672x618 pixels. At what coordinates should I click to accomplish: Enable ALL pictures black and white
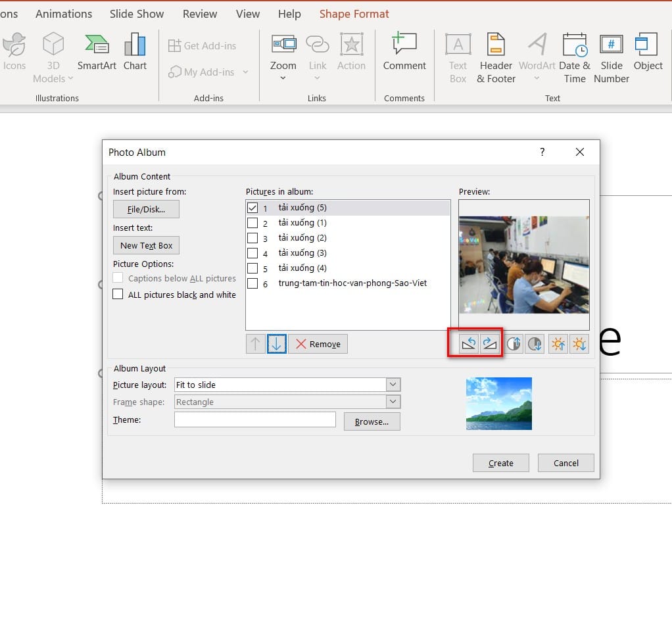[x=118, y=295]
